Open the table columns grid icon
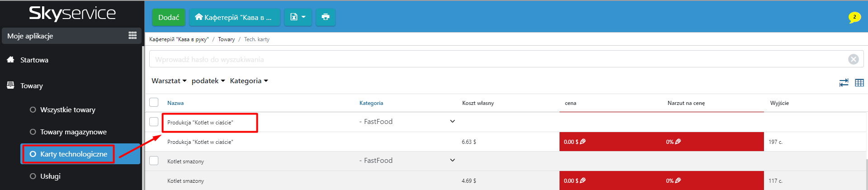Image resolution: width=868 pixels, height=190 pixels. [x=859, y=83]
